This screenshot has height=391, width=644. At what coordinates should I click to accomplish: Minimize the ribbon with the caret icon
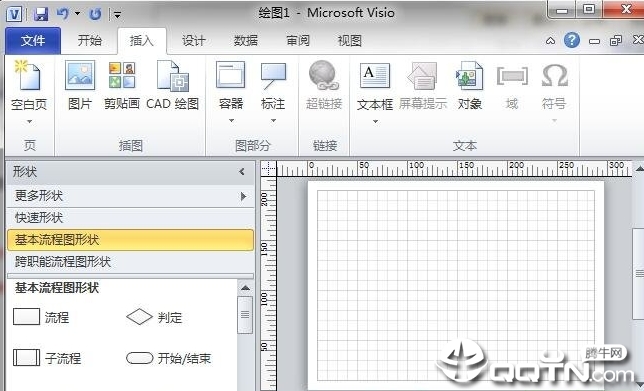[x=550, y=41]
